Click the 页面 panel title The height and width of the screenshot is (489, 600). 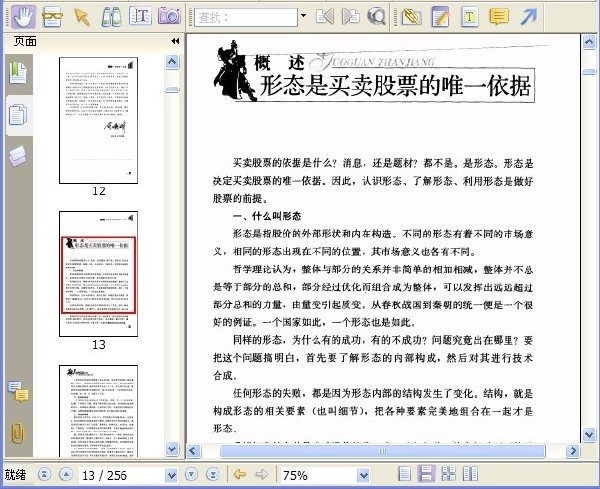(25, 41)
